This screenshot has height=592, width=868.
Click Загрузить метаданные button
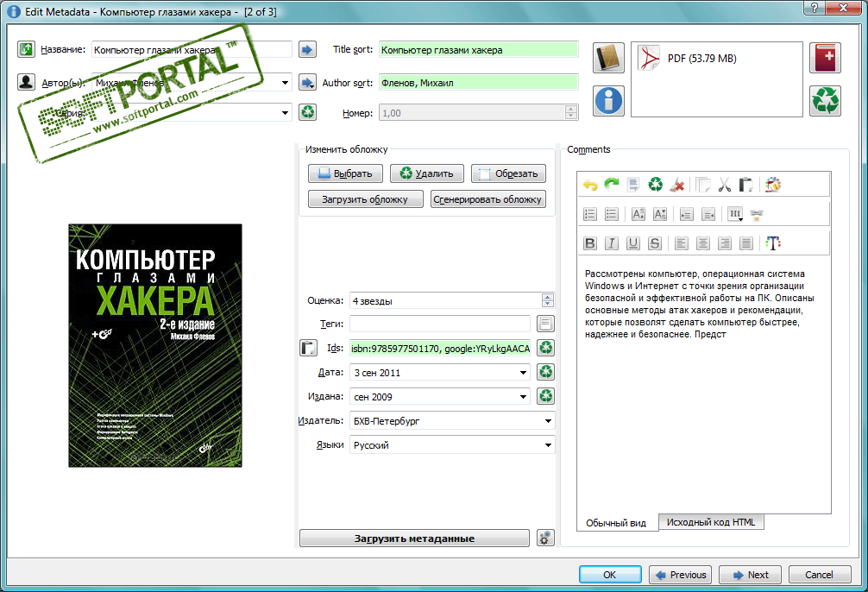(x=415, y=538)
